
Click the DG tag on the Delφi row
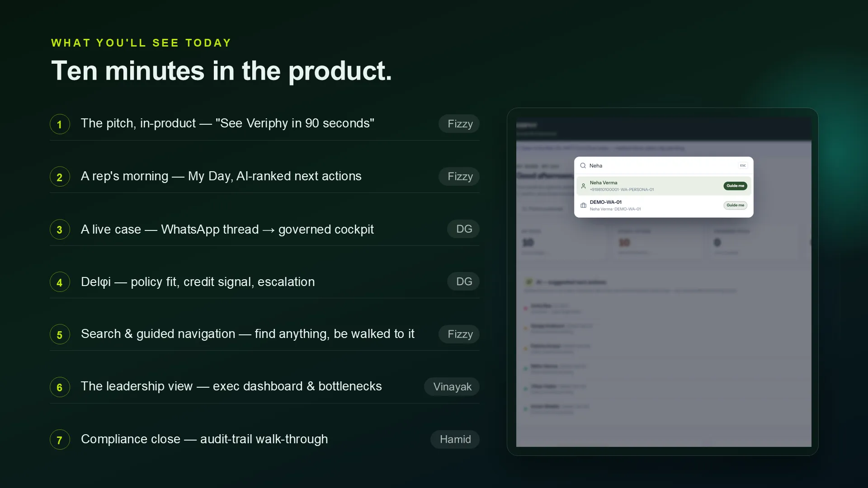(463, 282)
